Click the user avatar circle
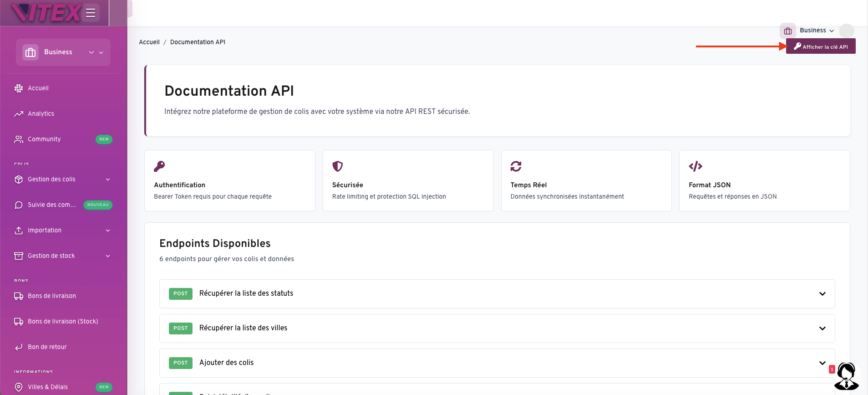This screenshot has height=395, width=868. point(846,31)
